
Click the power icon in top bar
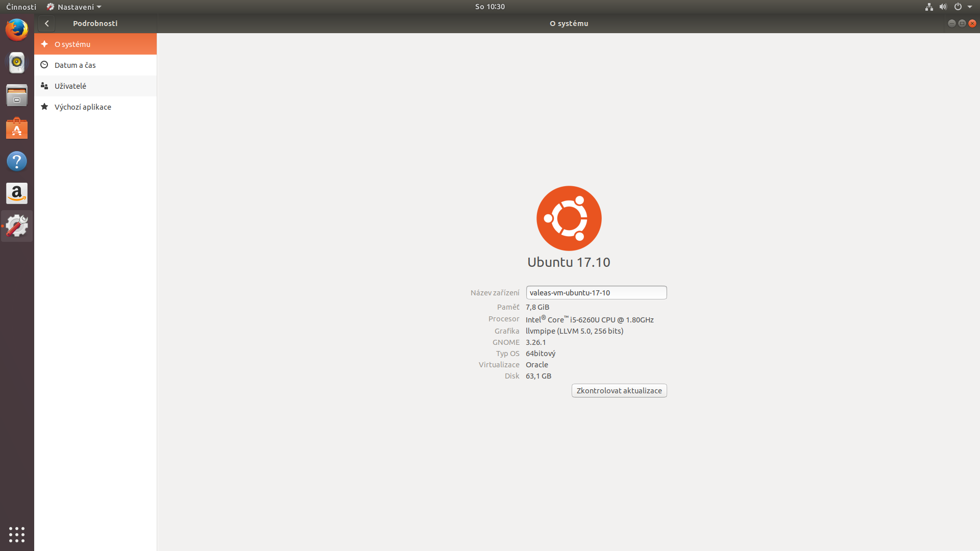tap(958, 7)
